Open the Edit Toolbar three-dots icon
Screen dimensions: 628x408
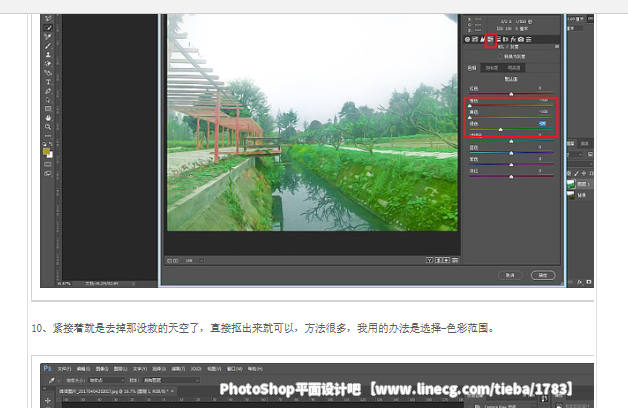point(48,136)
